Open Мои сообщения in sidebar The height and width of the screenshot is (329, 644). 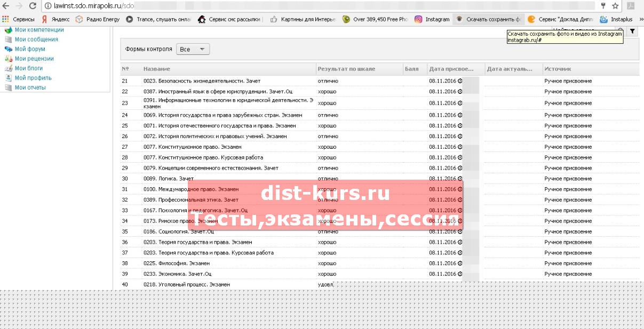tap(36, 39)
